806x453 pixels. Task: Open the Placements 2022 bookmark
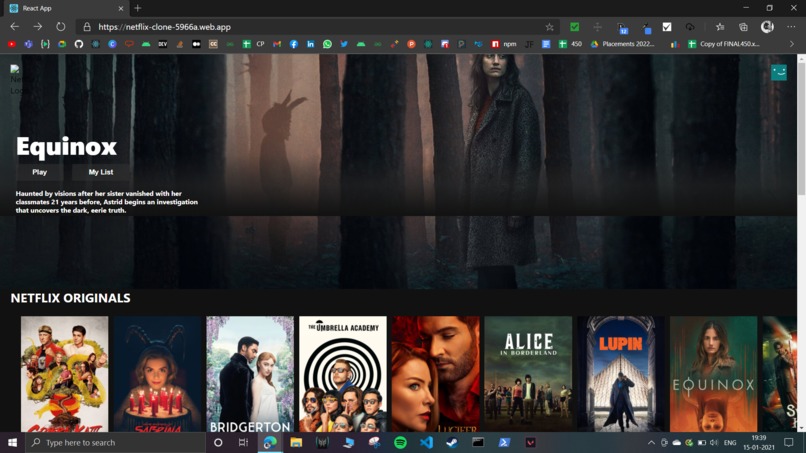point(622,44)
